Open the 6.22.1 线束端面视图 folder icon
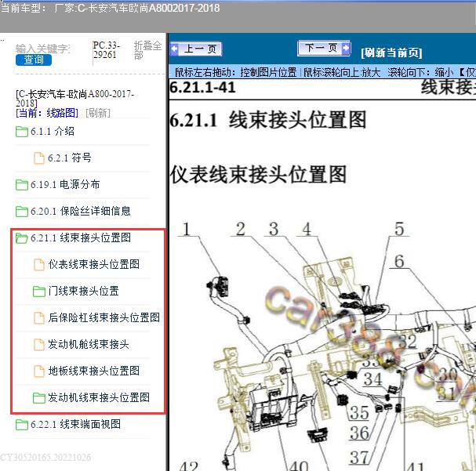This screenshot has height=471, width=476. 21,425
